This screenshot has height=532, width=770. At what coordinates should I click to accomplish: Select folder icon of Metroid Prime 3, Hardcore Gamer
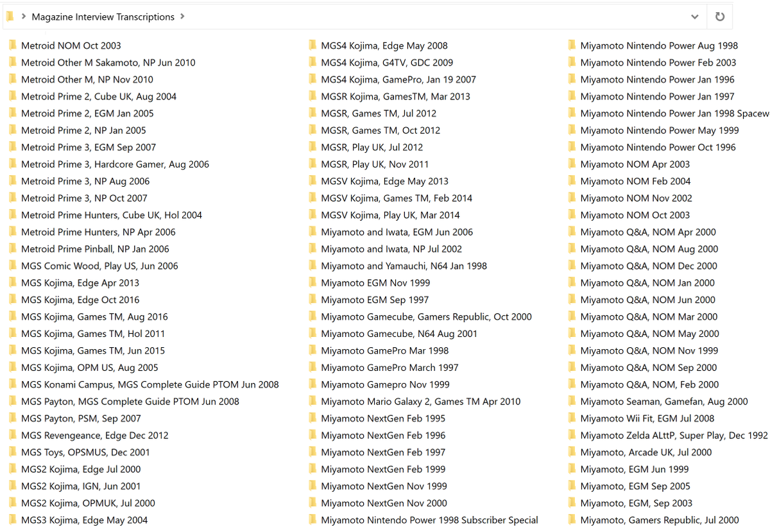(13, 164)
